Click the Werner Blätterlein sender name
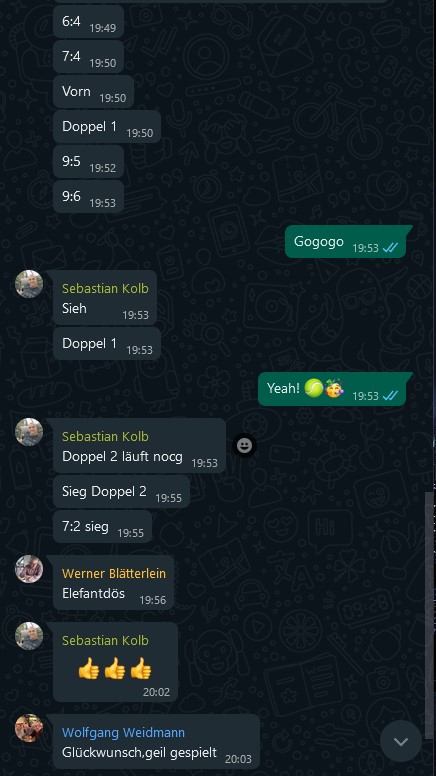This screenshot has height=776, width=436. [x=114, y=574]
